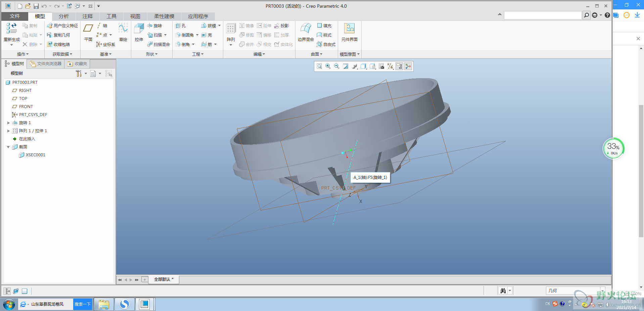Click Zoom Out icon in graphics toolbar
This screenshot has width=644, height=311.
pos(337,66)
